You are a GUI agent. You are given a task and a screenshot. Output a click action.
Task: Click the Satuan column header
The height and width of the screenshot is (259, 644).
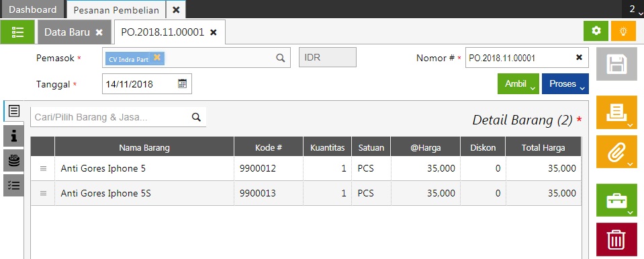(371, 147)
